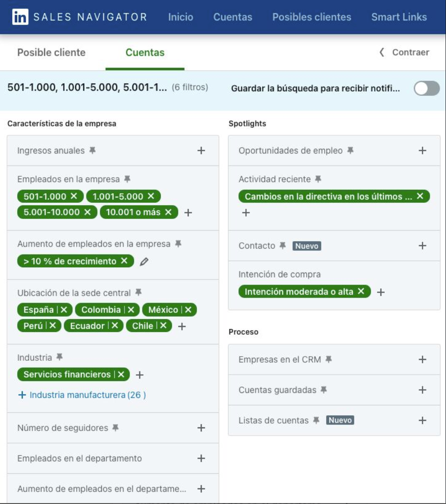Add another Intención de compra option
The height and width of the screenshot is (504, 446).
click(x=381, y=292)
